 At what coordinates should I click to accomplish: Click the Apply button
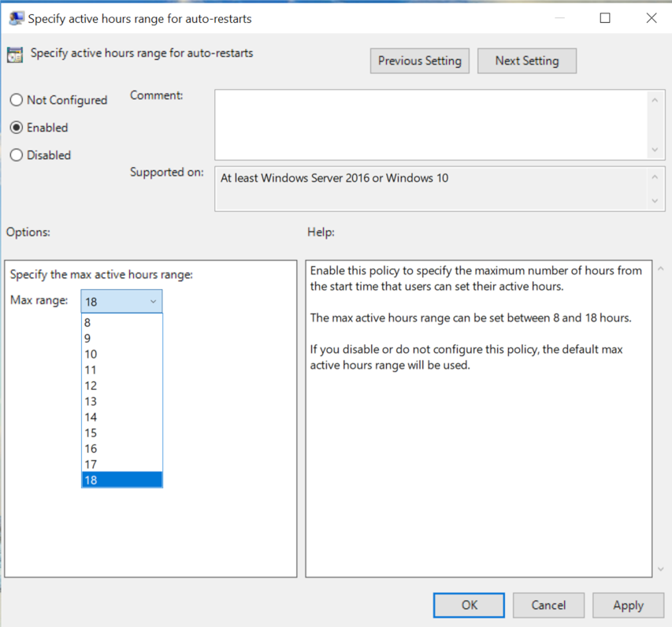(x=629, y=605)
